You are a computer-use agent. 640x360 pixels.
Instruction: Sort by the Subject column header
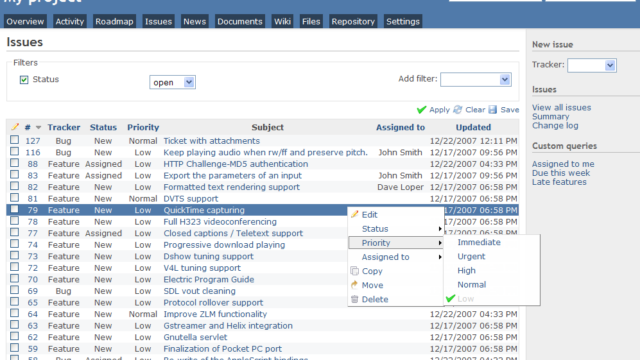point(267,127)
